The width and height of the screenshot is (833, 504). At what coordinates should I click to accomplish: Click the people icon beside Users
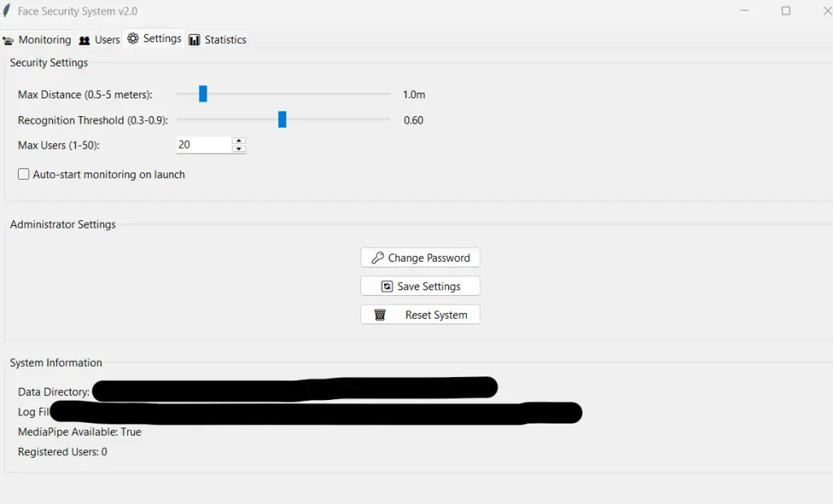pyautogui.click(x=85, y=41)
